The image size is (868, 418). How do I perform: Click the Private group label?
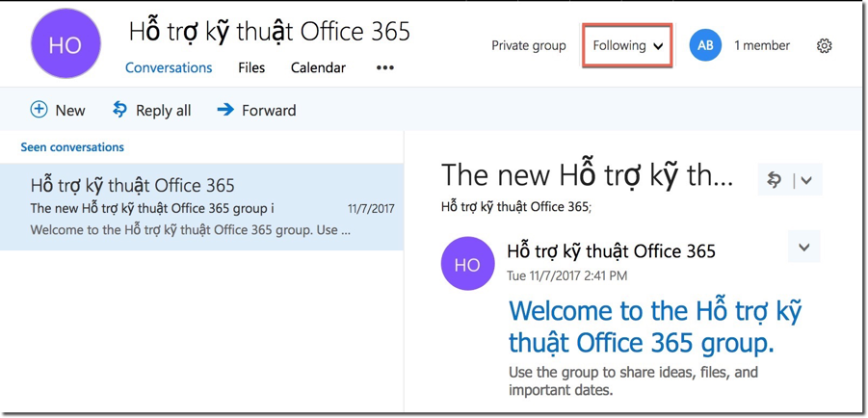click(529, 45)
